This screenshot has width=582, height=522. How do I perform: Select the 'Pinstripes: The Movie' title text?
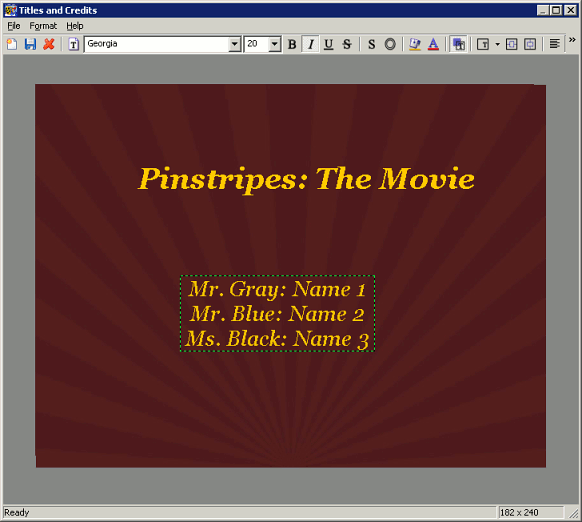[306, 179]
